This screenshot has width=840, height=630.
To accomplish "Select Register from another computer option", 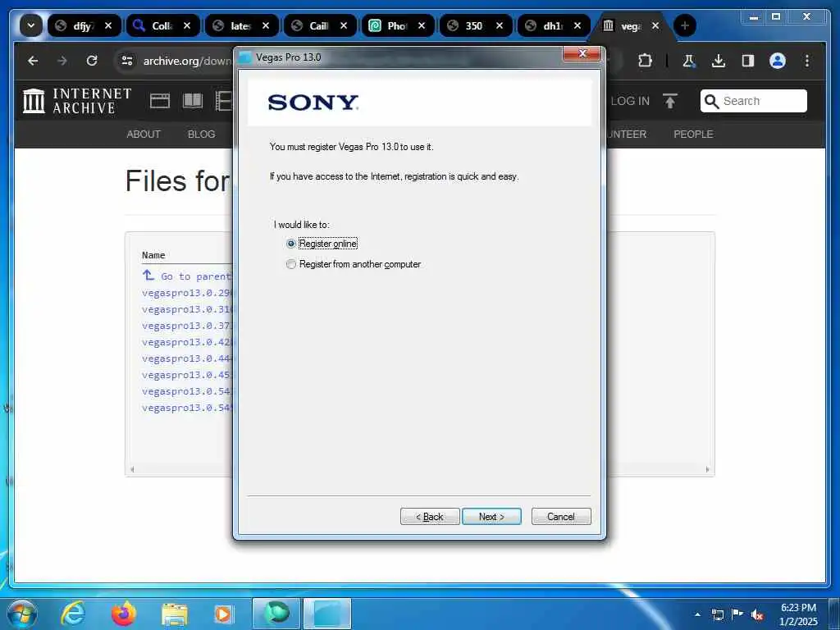I will [x=291, y=264].
